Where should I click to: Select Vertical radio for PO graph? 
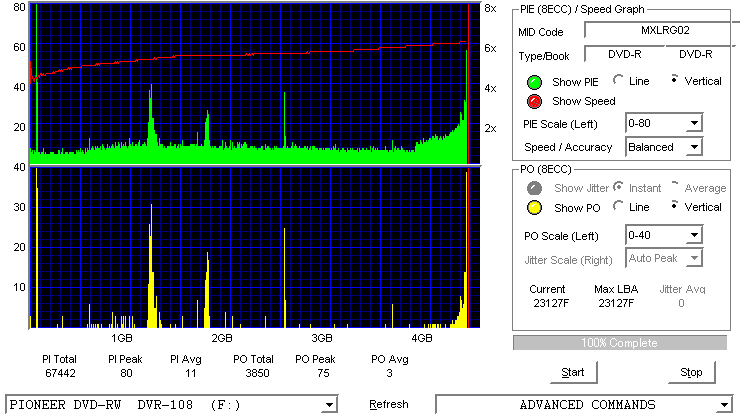[x=675, y=206]
